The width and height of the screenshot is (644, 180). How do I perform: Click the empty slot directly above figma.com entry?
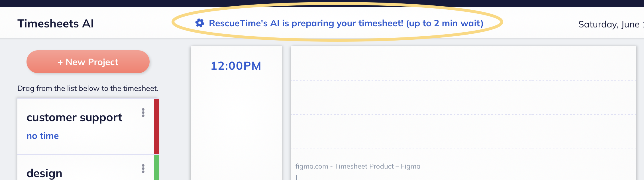click(463, 132)
